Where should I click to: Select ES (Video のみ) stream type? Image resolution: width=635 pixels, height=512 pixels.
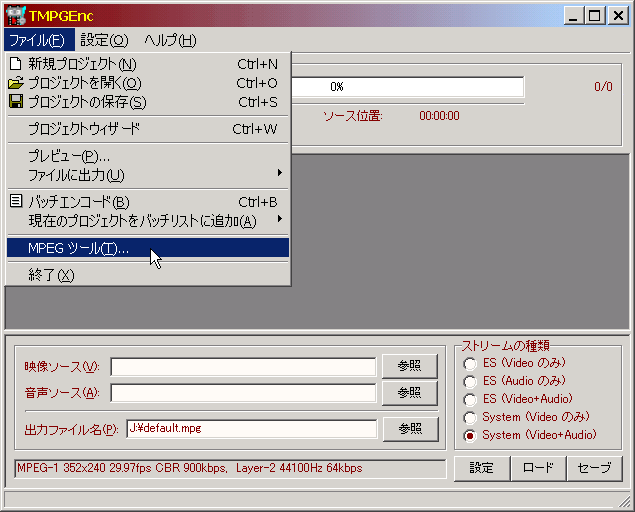click(514, 363)
